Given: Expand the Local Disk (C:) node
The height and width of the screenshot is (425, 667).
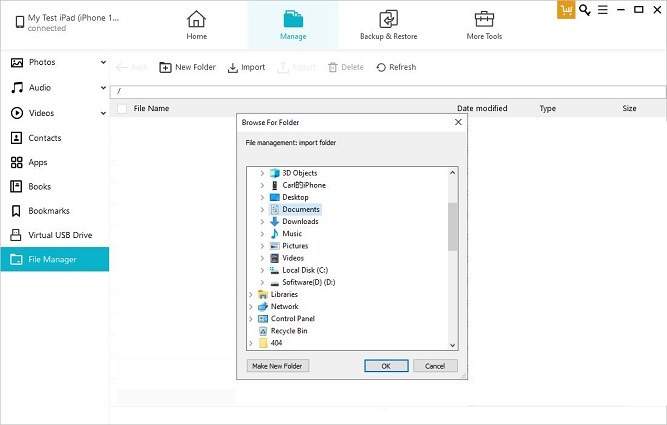Looking at the screenshot, I should [x=262, y=271].
